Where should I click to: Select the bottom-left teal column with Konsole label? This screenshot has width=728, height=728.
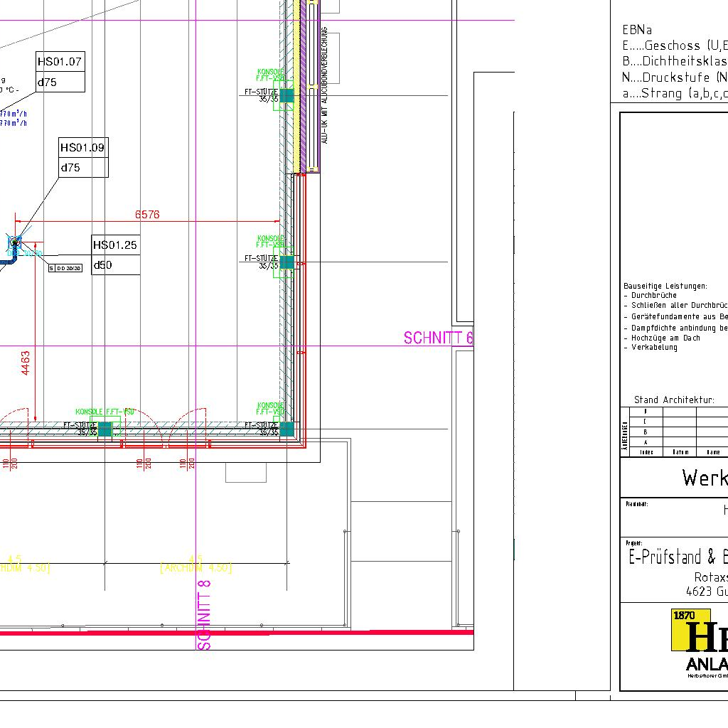pos(105,429)
